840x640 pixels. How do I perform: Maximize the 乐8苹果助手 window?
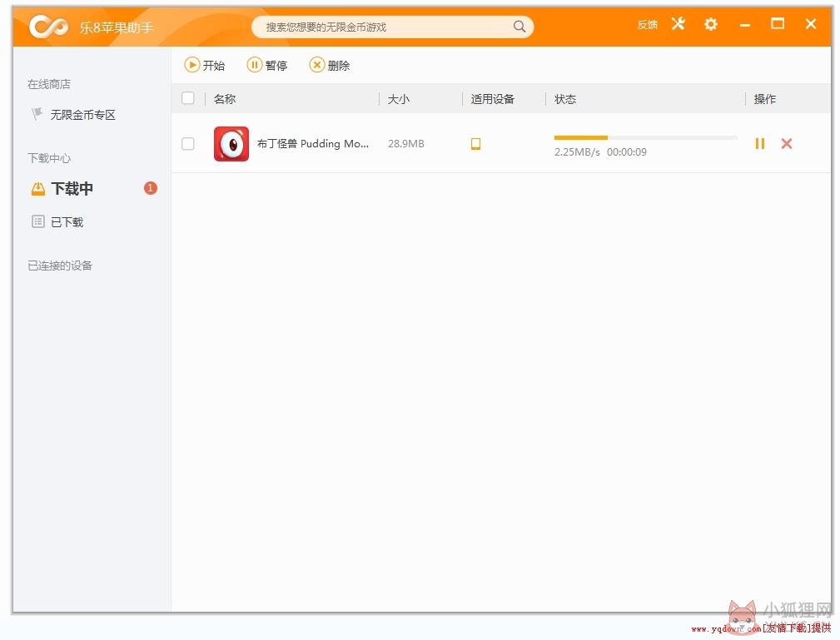(x=778, y=23)
